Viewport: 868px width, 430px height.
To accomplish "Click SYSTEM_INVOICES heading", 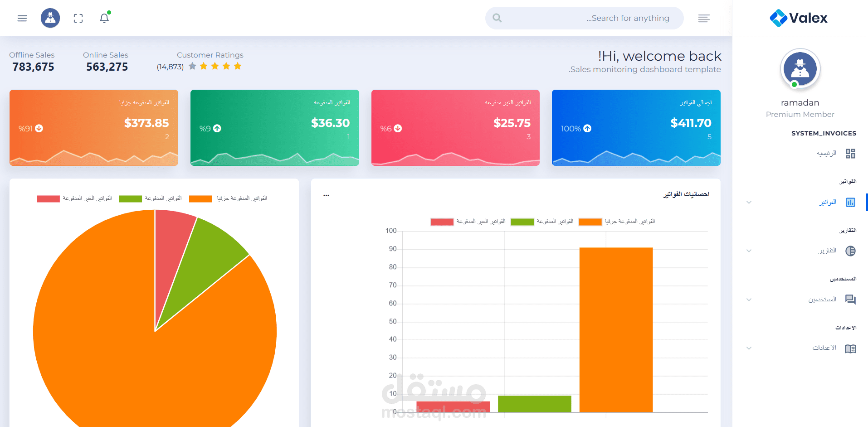I will tap(824, 133).
